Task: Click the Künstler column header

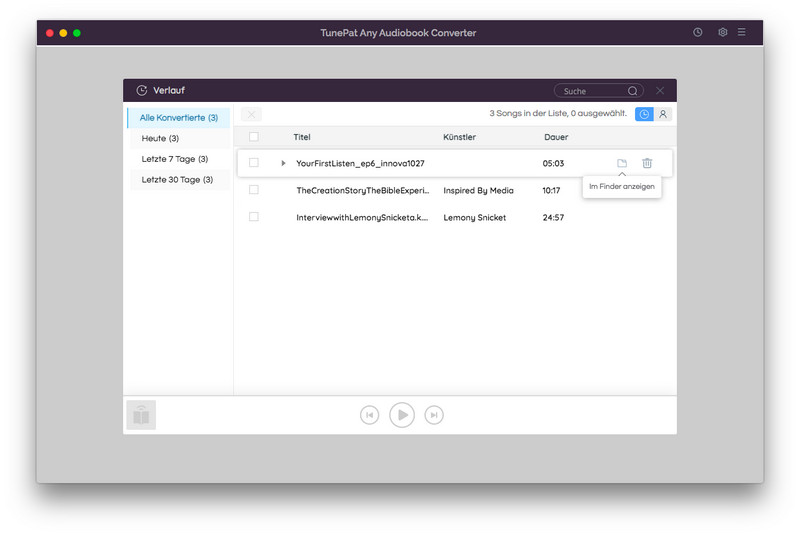Action: (459, 137)
